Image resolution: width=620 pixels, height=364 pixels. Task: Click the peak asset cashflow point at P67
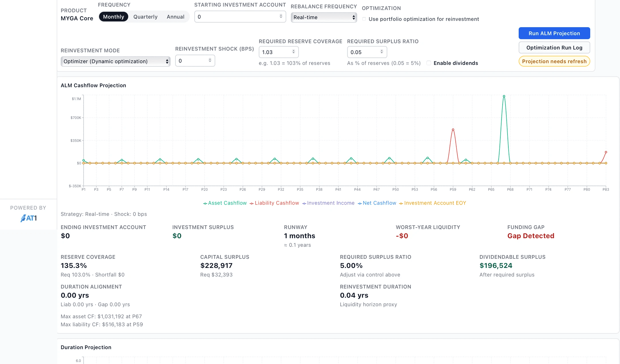click(x=504, y=96)
